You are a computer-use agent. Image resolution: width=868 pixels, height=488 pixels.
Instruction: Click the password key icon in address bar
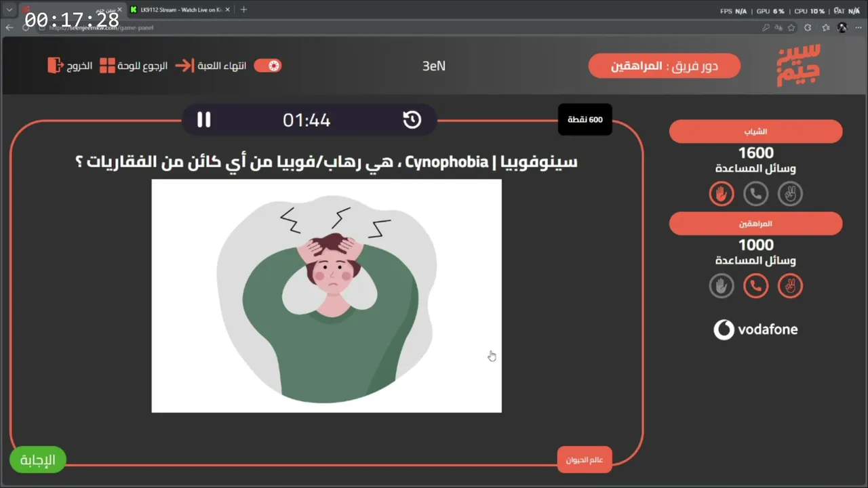click(x=766, y=27)
